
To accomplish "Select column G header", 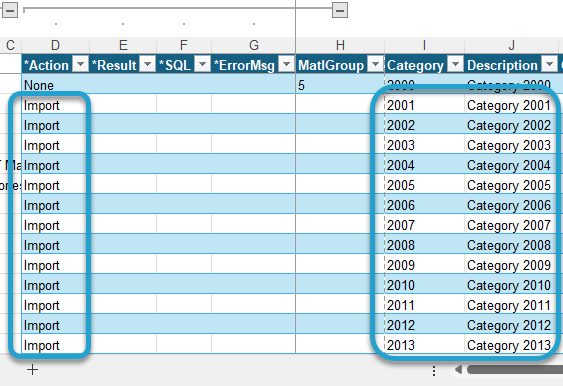I will point(253,45).
